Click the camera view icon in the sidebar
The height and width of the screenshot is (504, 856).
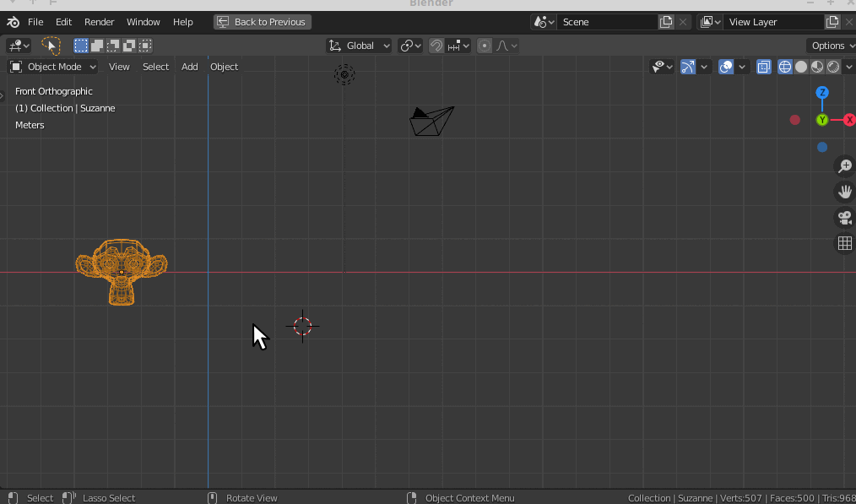(x=844, y=217)
